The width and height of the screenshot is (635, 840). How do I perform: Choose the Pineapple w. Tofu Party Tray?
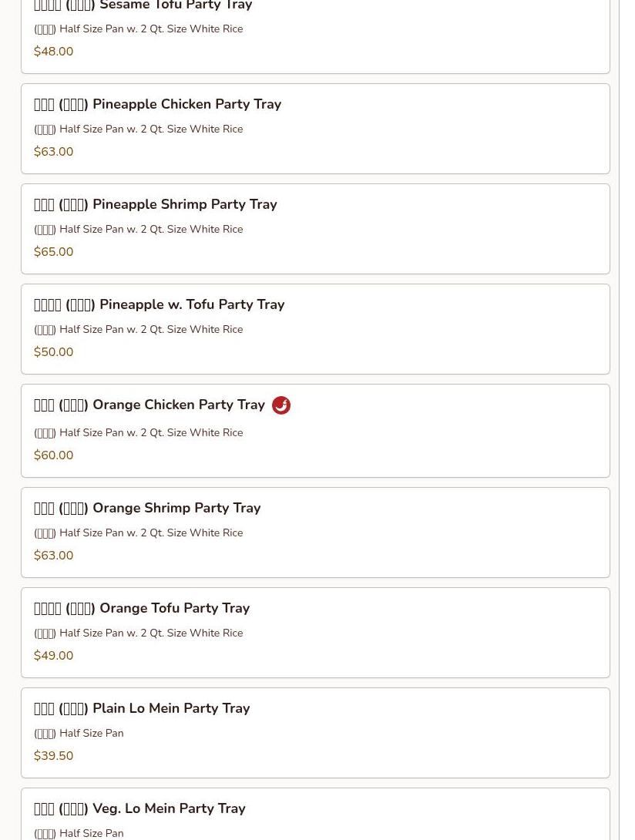pos(315,329)
